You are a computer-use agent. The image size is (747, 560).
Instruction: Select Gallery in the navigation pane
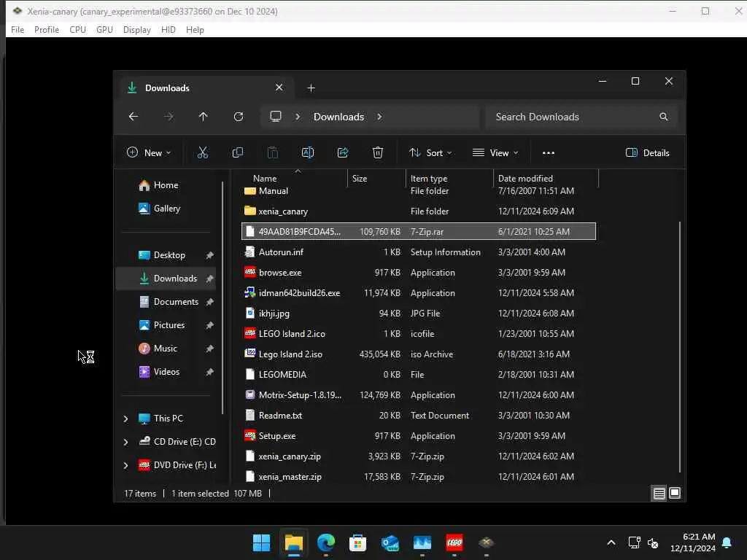[x=166, y=209]
